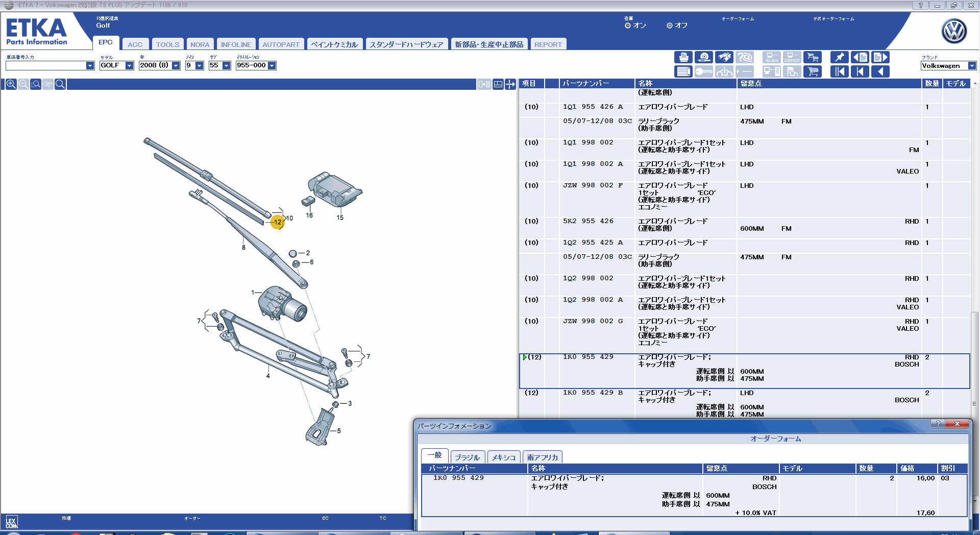Reset illustration zoom to 100%
The image size is (980, 535).
point(47,84)
